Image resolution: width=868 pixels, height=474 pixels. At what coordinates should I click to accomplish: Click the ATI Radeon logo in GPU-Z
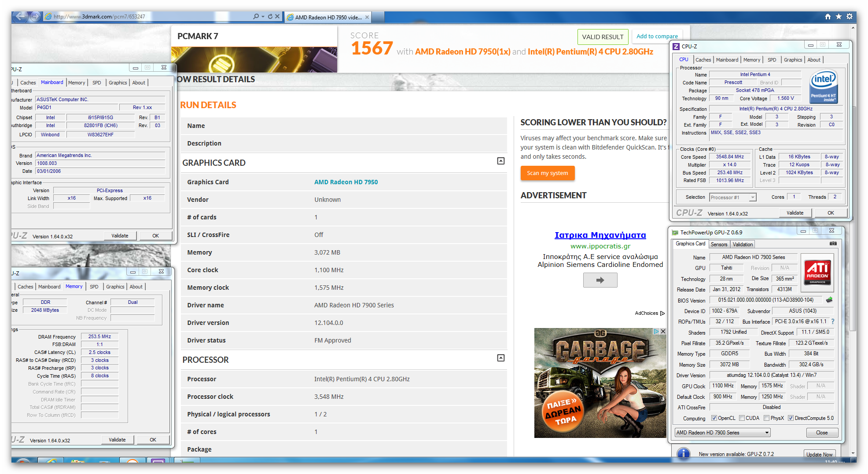(817, 273)
